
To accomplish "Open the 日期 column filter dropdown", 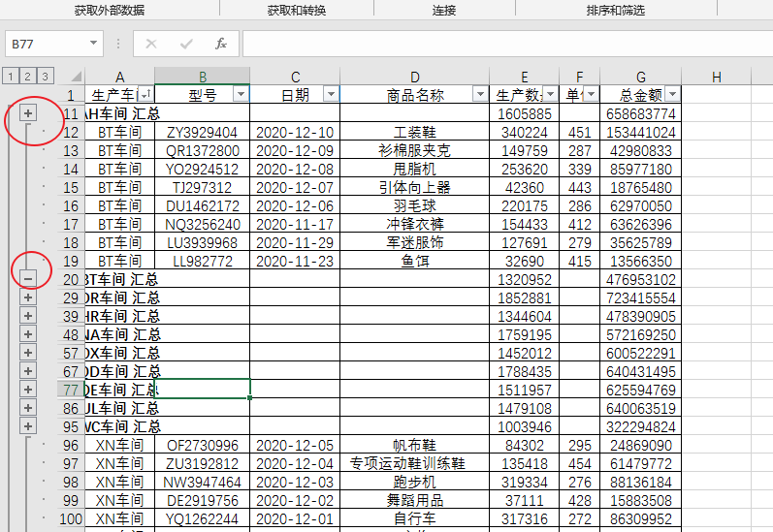I will [331, 94].
